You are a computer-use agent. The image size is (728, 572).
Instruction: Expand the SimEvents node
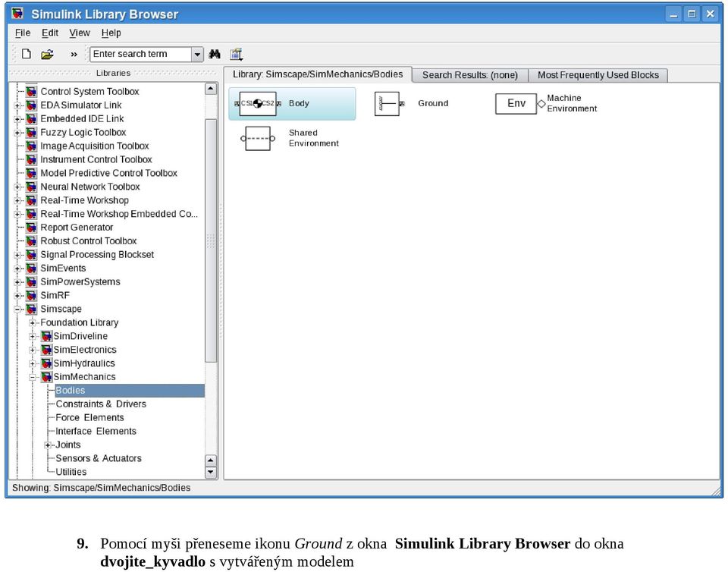click(17, 269)
